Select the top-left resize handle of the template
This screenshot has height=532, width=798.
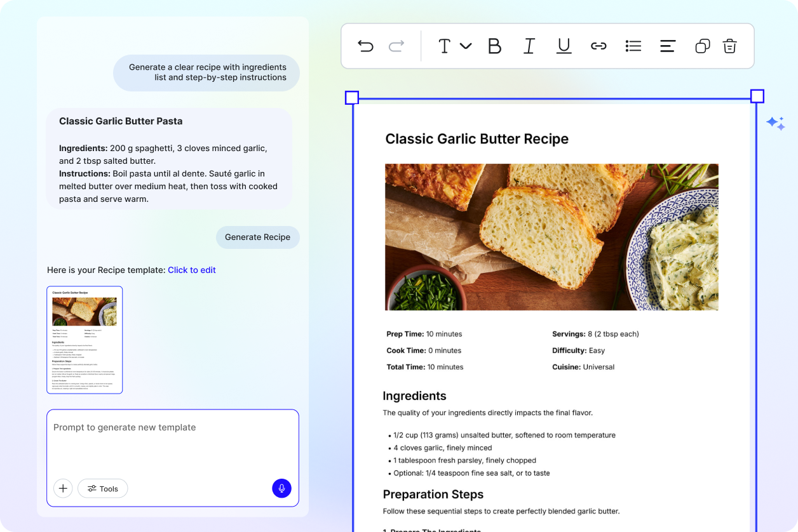(351, 96)
